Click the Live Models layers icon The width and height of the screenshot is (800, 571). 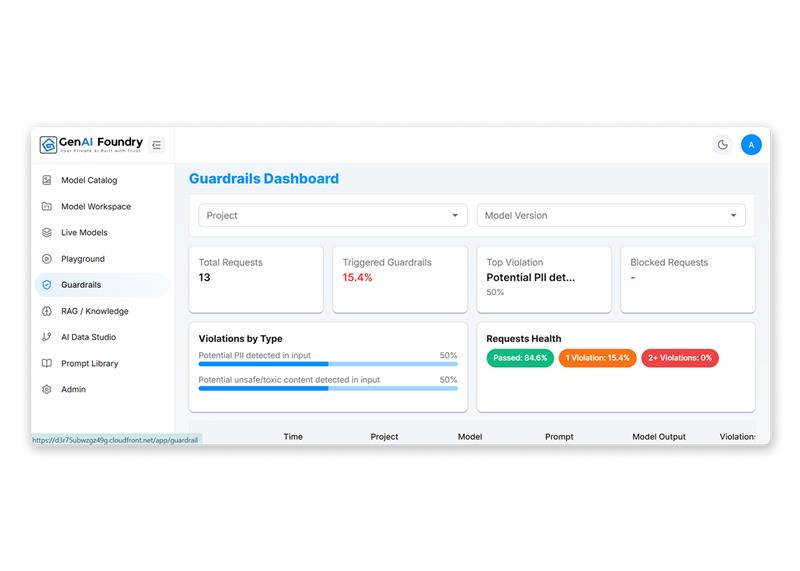[47, 233]
